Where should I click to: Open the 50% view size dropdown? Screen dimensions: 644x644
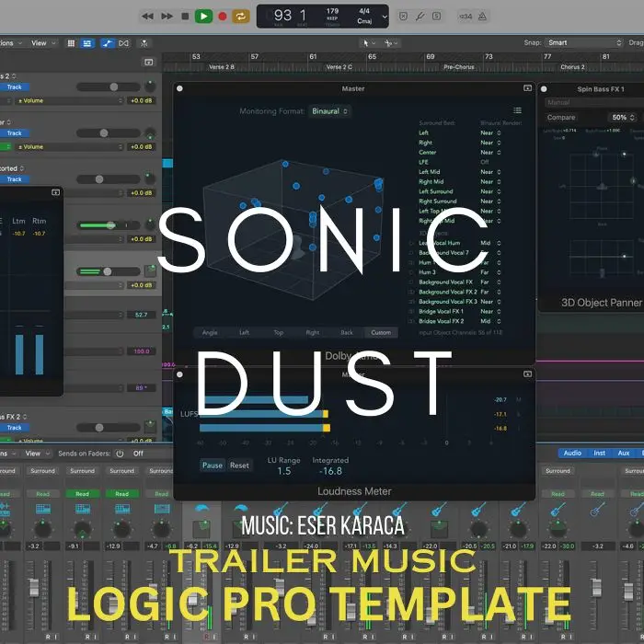tap(623, 118)
